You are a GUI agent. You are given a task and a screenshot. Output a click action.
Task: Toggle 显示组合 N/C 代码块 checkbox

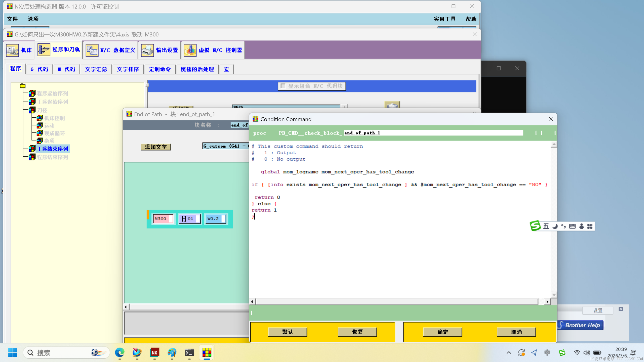pyautogui.click(x=283, y=86)
